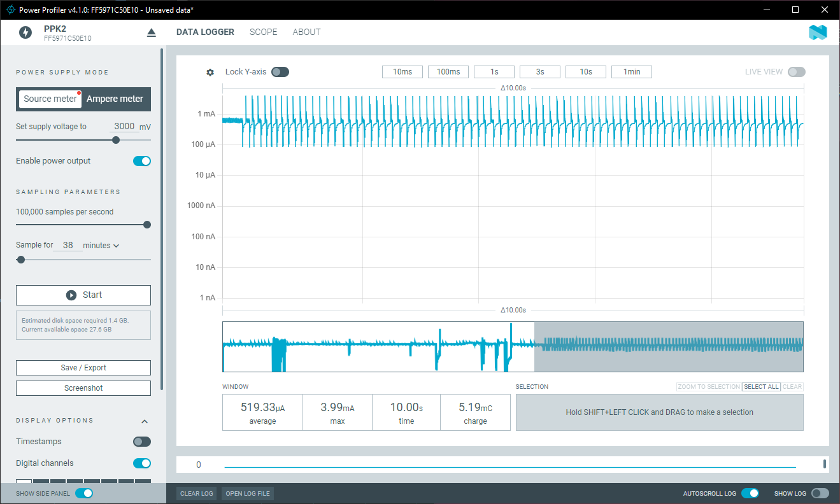
Task: Disable Enable power output
Action: 142,161
